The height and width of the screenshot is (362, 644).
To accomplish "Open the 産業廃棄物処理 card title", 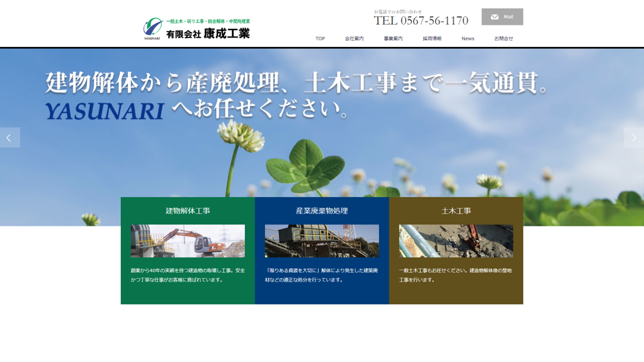I will (322, 210).
